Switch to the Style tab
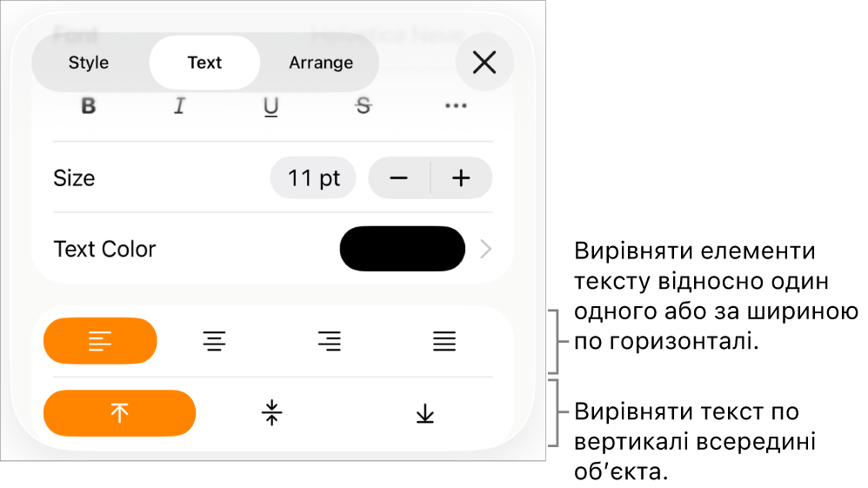This screenshot has height=488, width=868. (x=89, y=63)
